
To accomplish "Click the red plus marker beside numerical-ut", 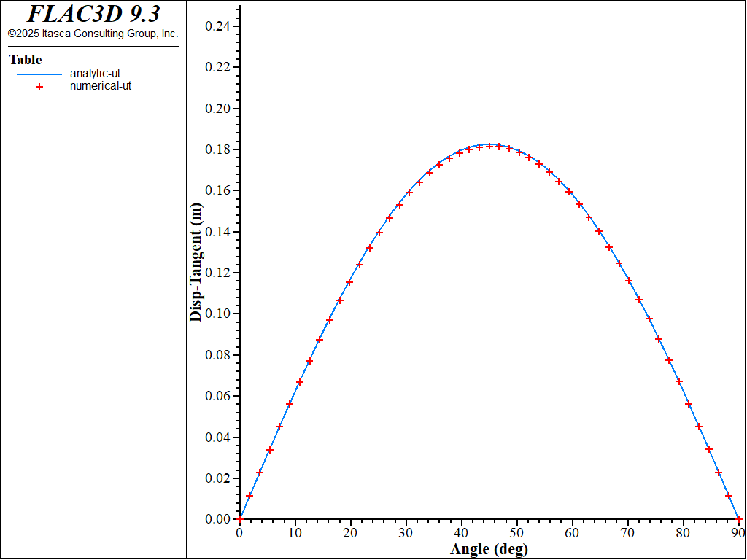I will [x=39, y=86].
